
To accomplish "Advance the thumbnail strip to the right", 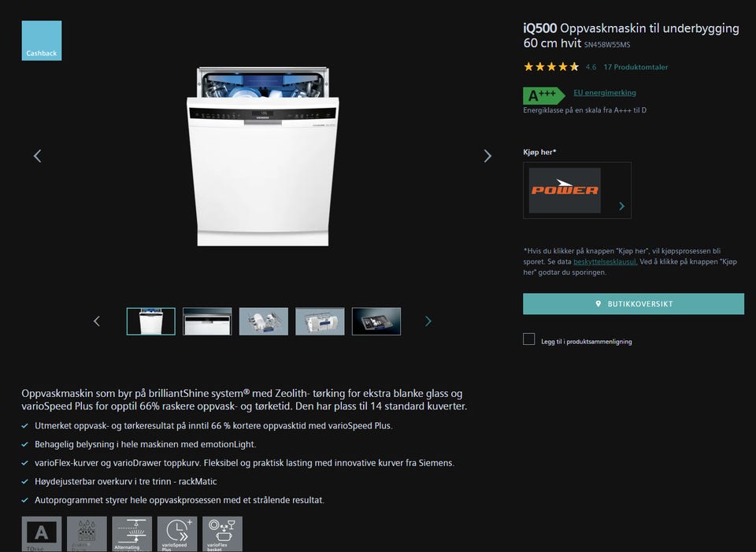I will 428,321.
